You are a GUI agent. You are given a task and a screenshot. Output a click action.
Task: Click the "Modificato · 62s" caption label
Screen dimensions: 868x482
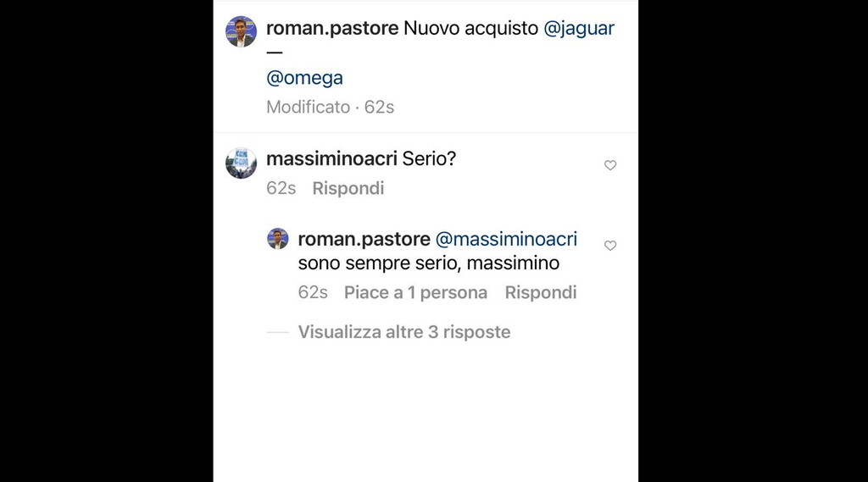pos(330,107)
